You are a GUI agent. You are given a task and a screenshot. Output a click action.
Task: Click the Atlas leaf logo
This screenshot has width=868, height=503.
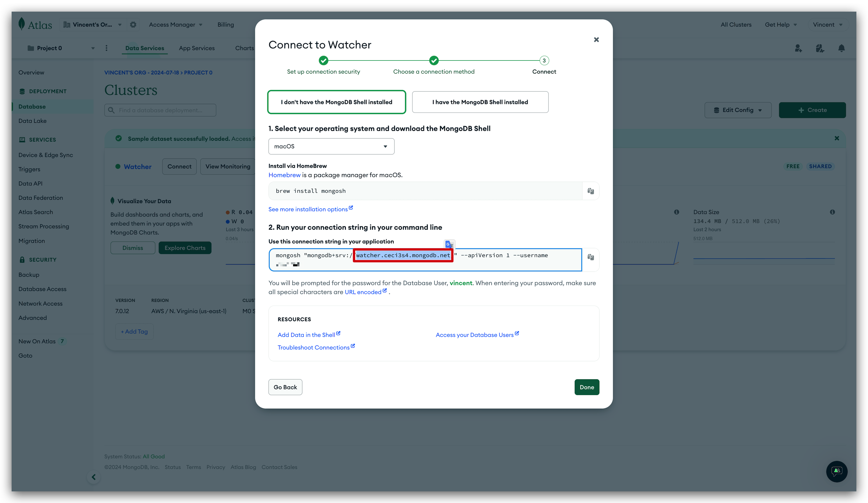[22, 24]
